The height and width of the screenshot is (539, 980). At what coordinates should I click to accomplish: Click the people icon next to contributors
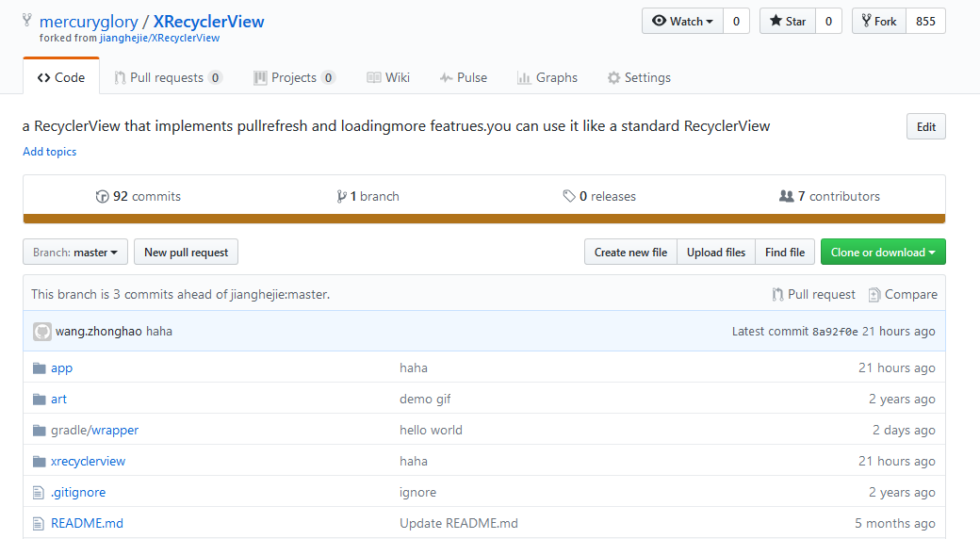[786, 196]
